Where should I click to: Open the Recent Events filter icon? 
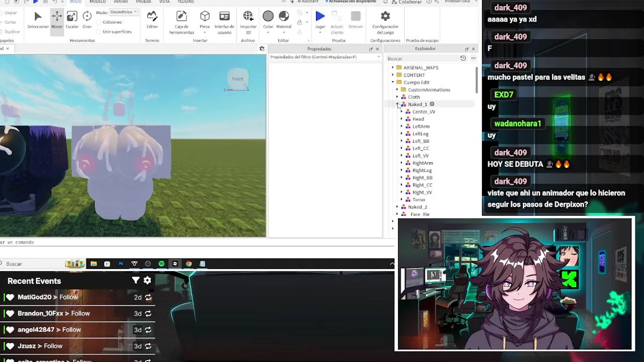point(135,281)
